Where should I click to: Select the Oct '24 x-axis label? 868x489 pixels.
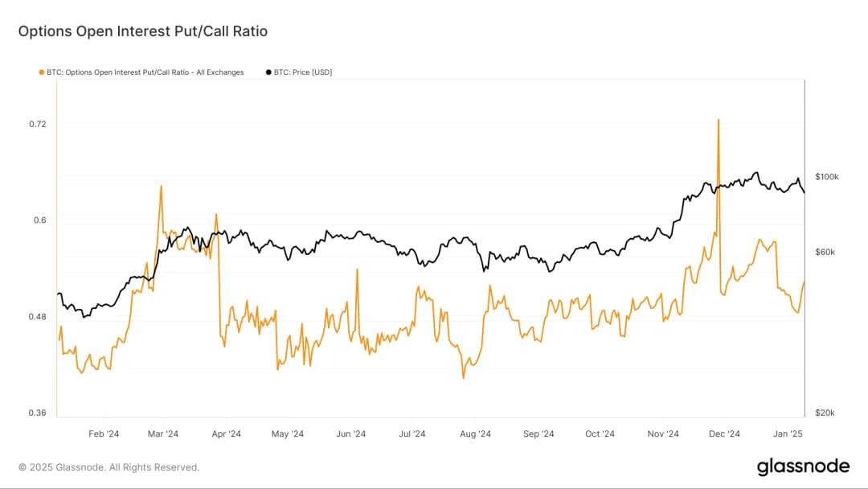[x=600, y=434]
